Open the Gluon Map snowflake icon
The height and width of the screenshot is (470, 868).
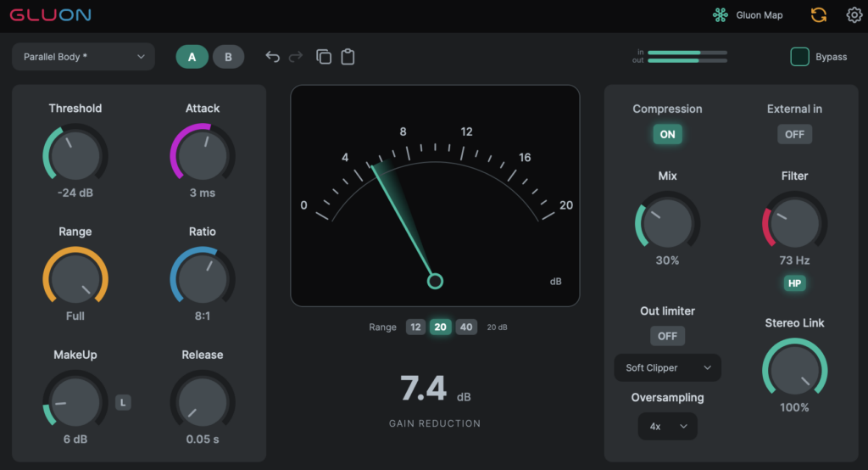(x=721, y=15)
